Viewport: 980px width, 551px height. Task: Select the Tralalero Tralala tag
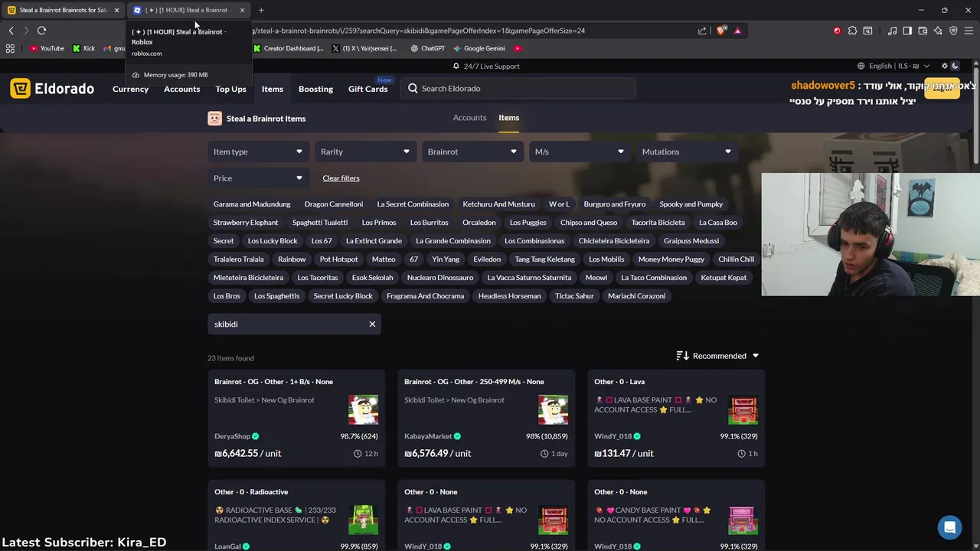[x=238, y=259]
